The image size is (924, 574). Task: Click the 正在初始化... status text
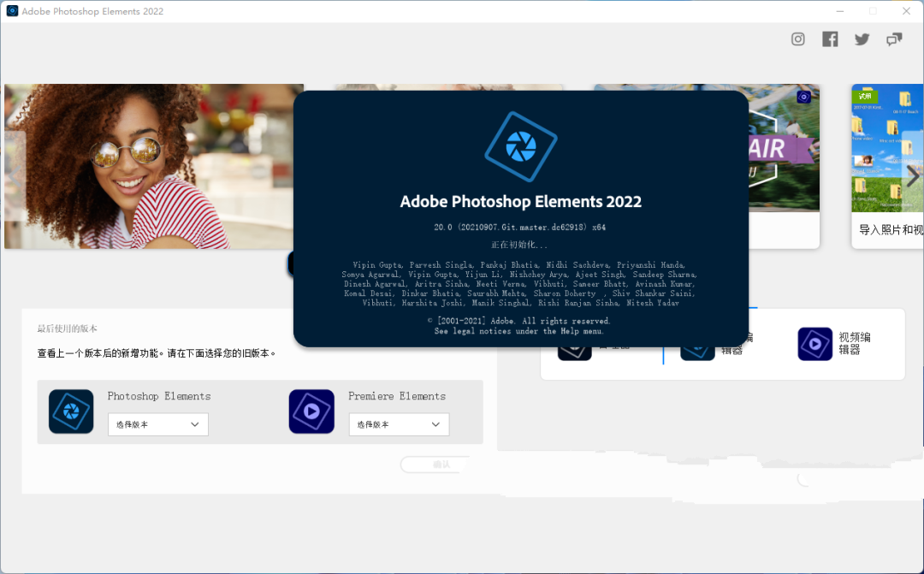click(519, 245)
